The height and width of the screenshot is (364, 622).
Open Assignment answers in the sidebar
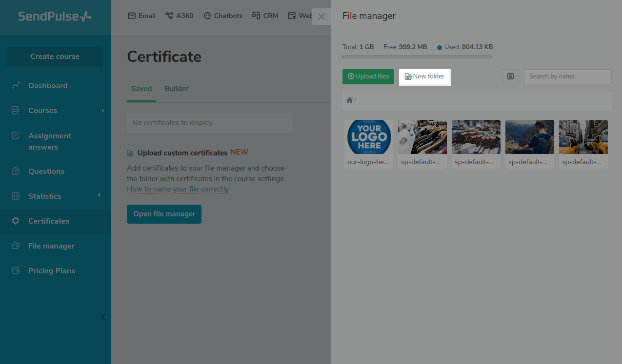[50, 141]
